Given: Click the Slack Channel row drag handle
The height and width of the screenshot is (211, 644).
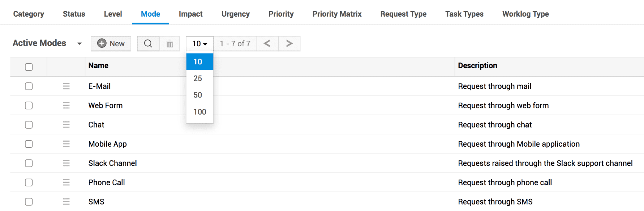Looking at the screenshot, I should pyautogui.click(x=66, y=163).
